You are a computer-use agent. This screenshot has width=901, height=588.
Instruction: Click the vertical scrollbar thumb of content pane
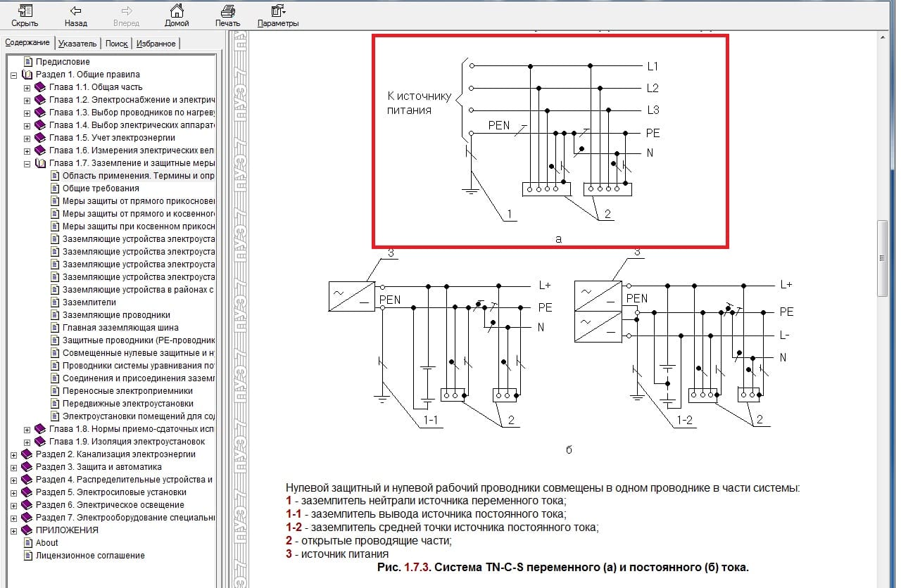[x=882, y=258]
